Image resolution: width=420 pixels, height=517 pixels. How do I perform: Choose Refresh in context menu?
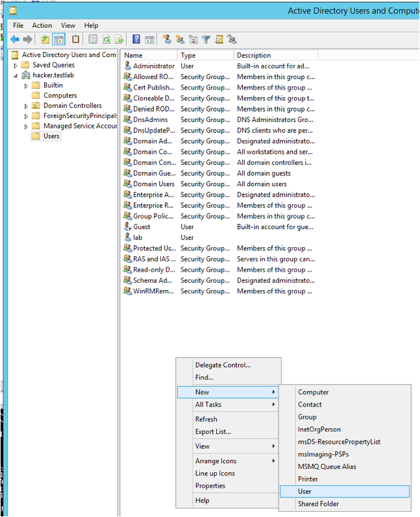[228, 419]
